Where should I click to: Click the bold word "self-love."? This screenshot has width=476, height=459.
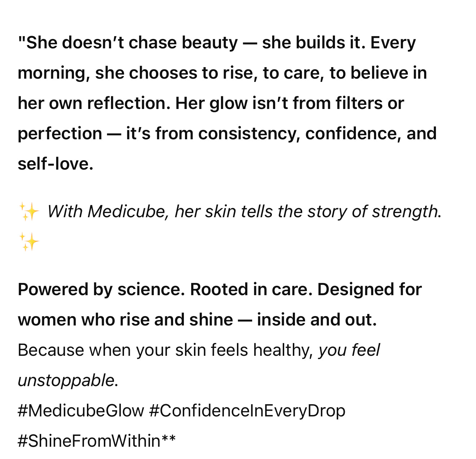(56, 164)
